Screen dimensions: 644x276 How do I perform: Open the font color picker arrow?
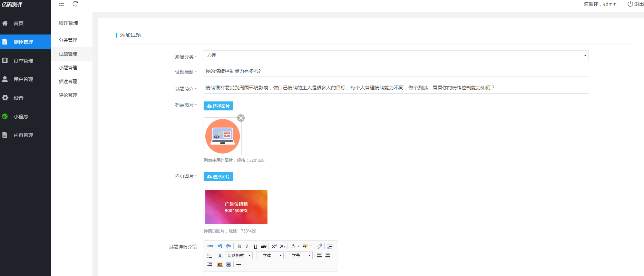click(299, 246)
